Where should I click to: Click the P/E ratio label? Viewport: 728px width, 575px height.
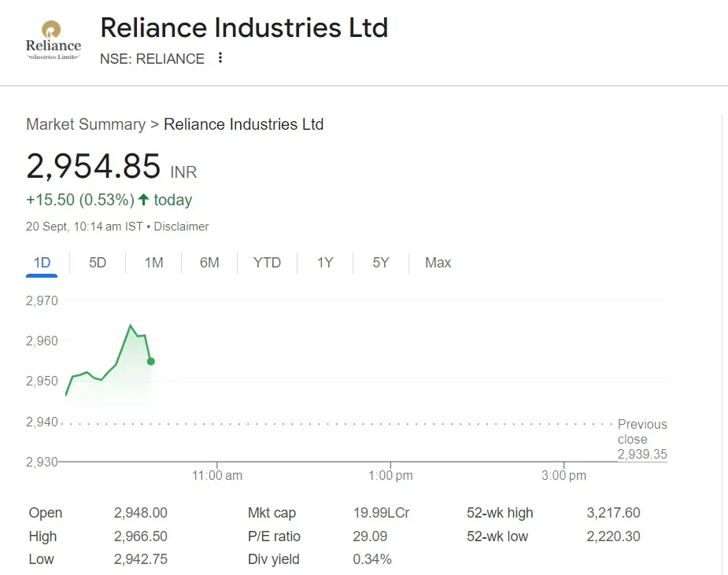[274, 536]
